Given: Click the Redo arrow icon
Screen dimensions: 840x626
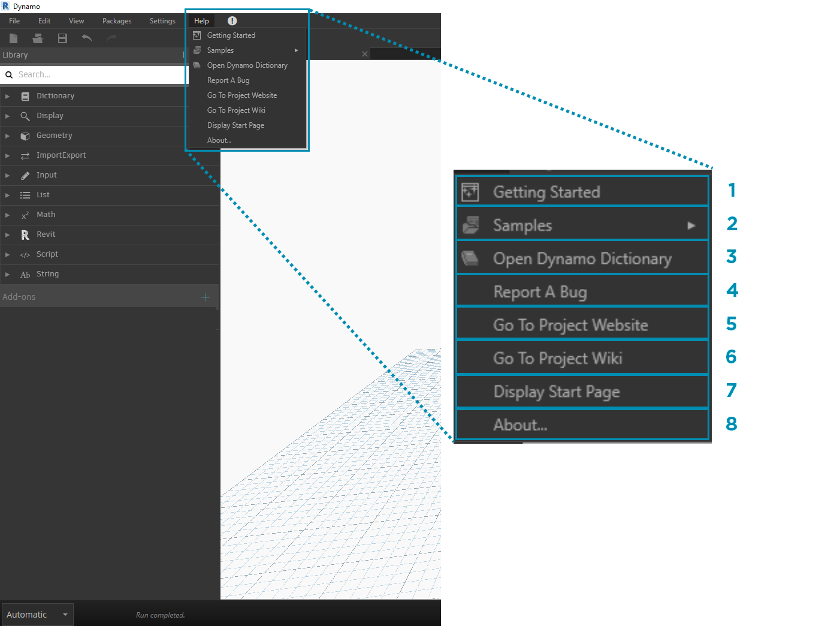Looking at the screenshot, I should (x=111, y=38).
